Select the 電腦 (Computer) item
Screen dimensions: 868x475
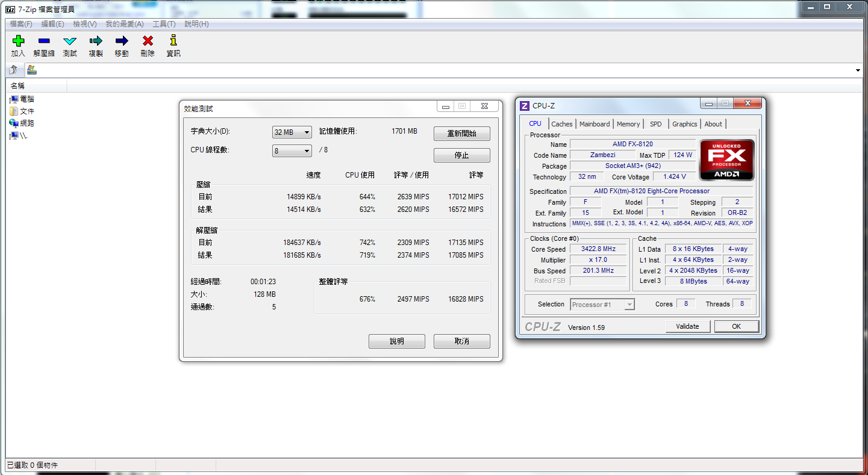pyautogui.click(x=22, y=99)
